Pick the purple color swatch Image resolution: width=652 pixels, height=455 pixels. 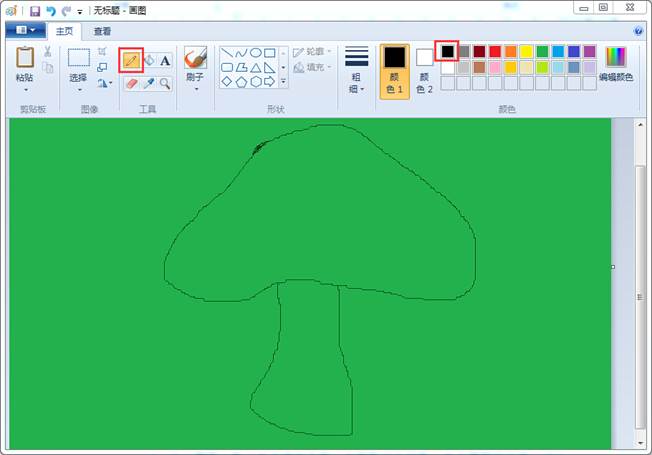point(590,51)
